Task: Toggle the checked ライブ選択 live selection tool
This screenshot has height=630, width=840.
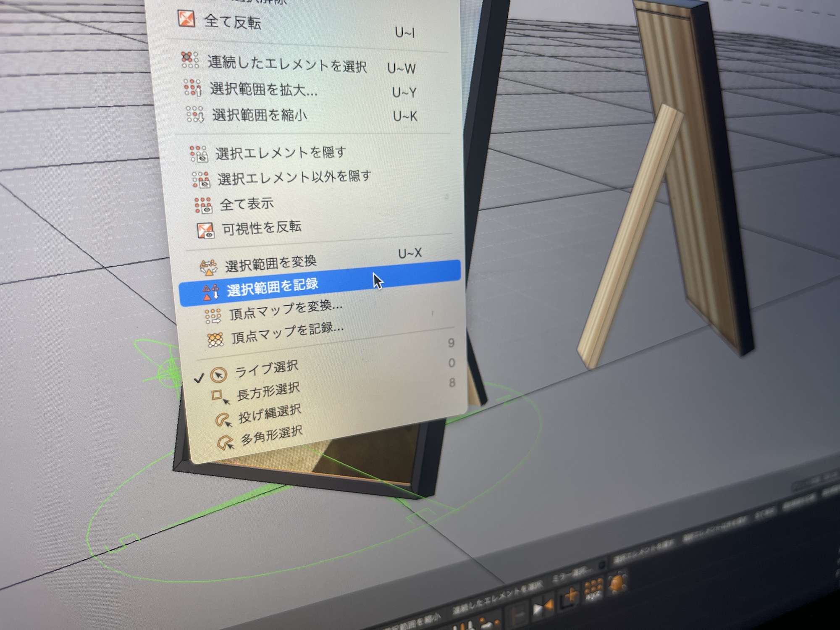Action: [266, 370]
